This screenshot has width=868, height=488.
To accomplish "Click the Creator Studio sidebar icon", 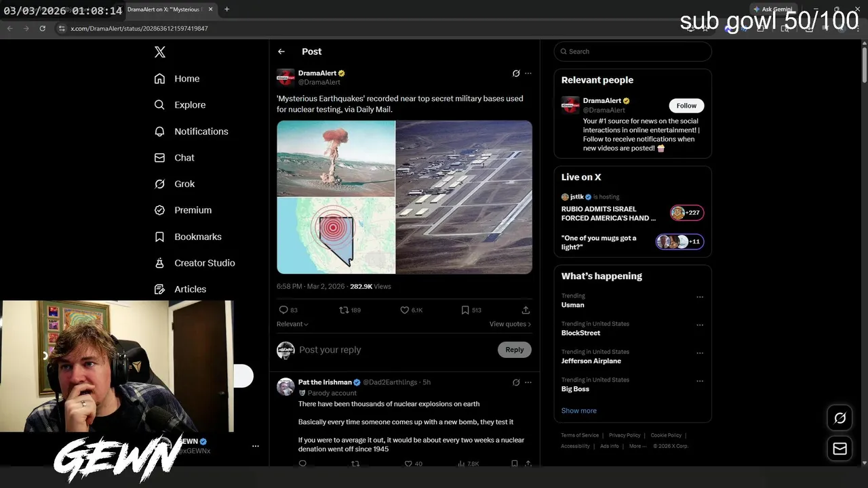I will click(x=160, y=263).
